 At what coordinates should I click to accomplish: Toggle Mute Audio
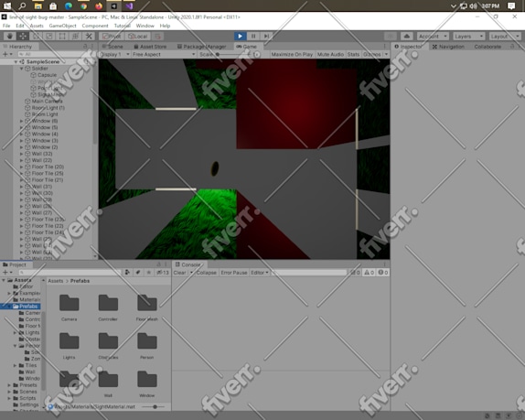pyautogui.click(x=330, y=54)
